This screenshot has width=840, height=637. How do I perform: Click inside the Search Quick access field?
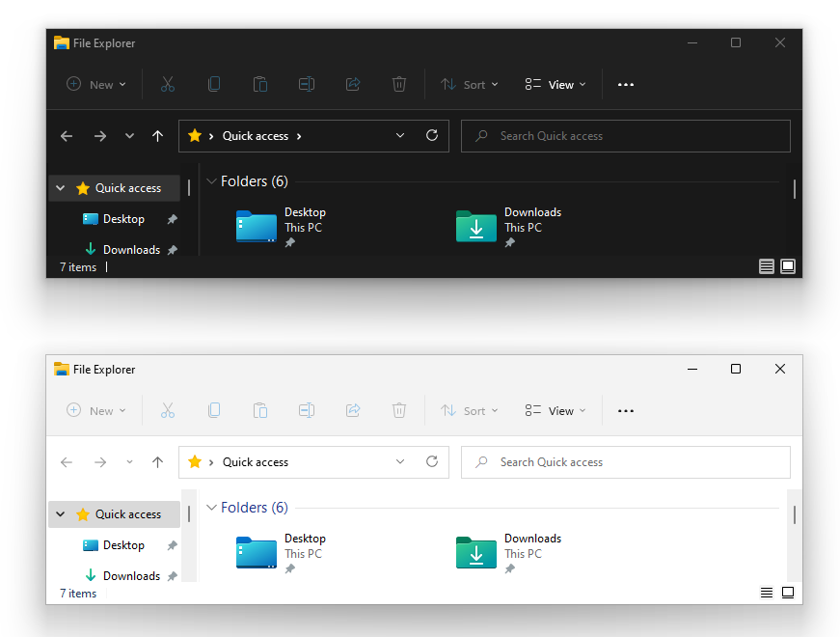coord(625,135)
